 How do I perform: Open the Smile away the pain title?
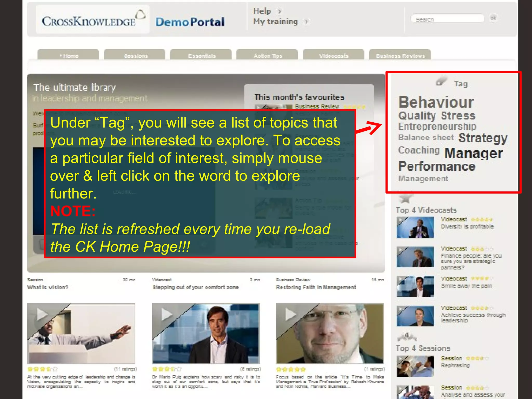466,286
